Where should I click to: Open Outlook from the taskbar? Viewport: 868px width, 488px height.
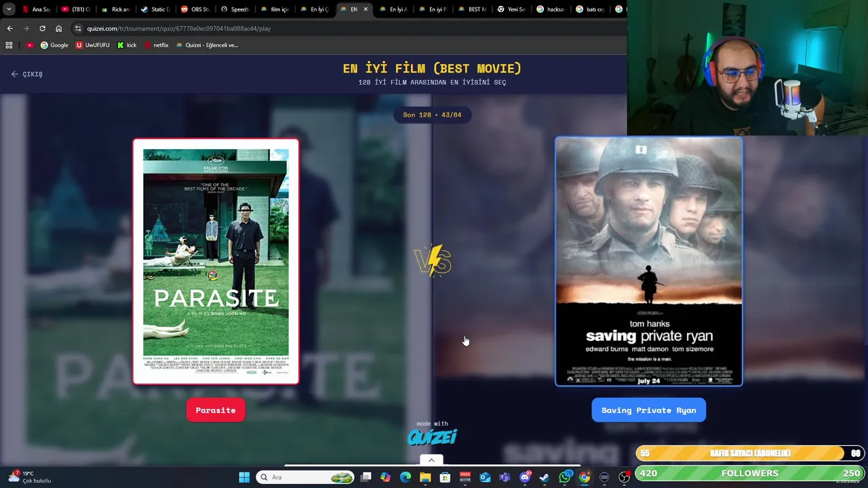[485, 477]
